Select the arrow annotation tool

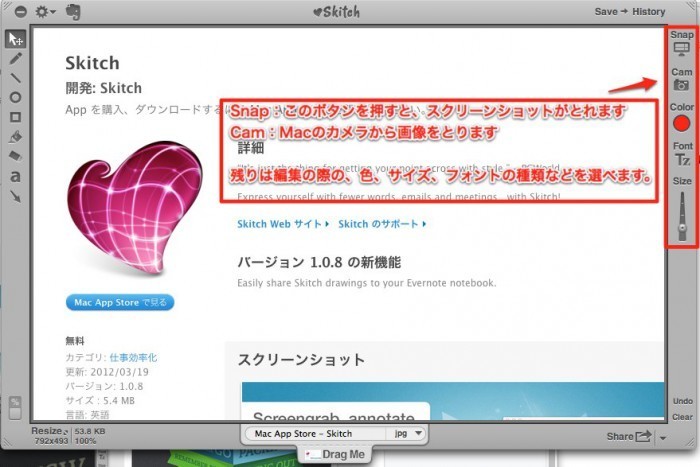16,196
